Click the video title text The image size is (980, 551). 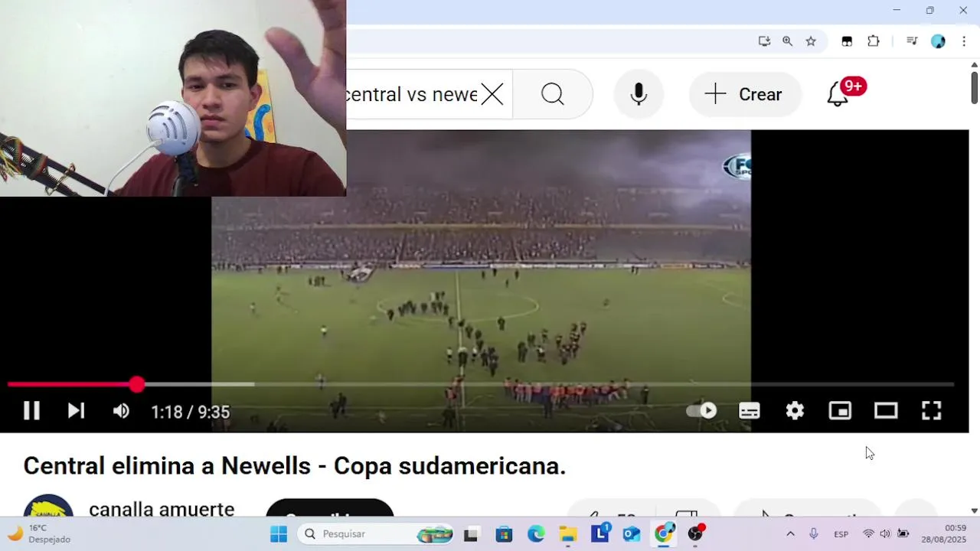point(295,465)
